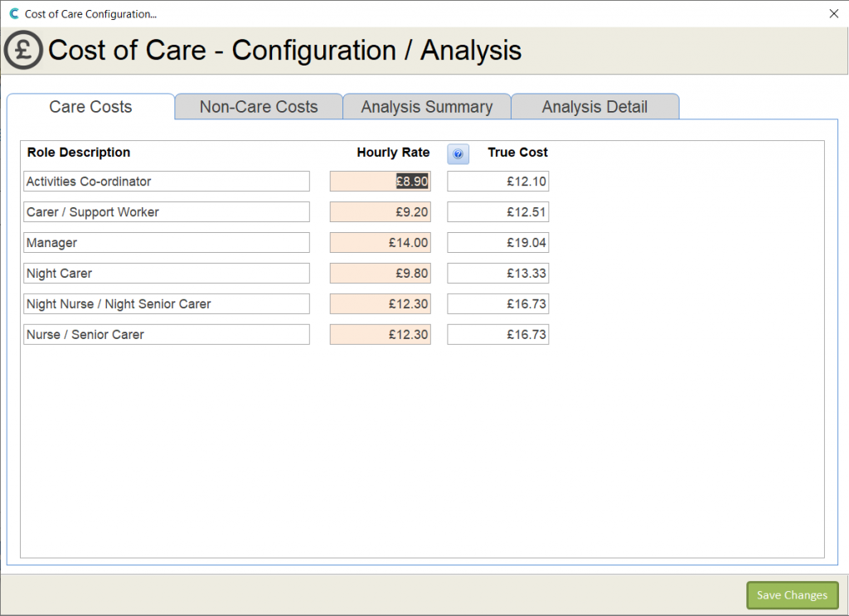The width and height of the screenshot is (849, 616).
Task: Click the Night Carer hourly rate field
Action: coord(380,274)
